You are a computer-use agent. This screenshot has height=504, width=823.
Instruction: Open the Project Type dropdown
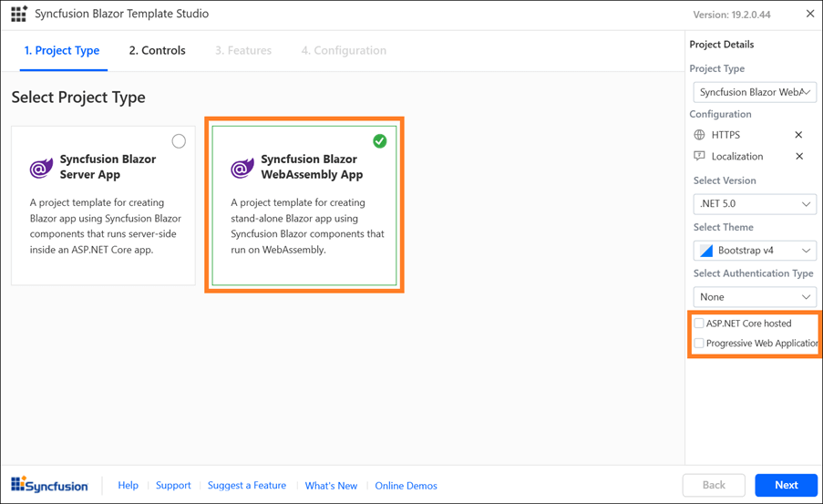[754, 92]
